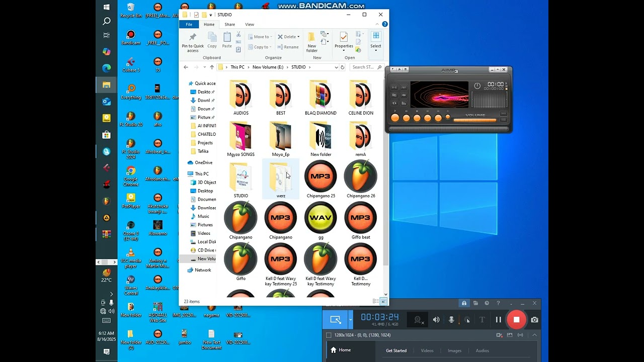Switch to the Share ribbon tab
The width and height of the screenshot is (644, 362).
tap(230, 24)
